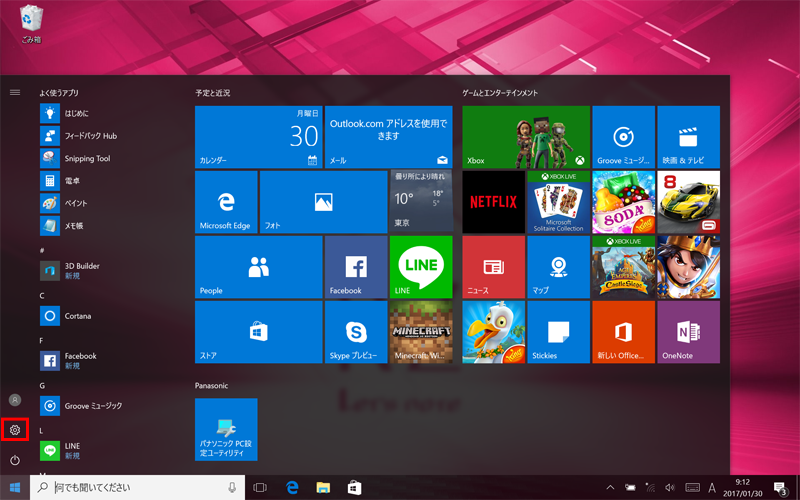This screenshot has height=500, width=800.
Task: Click ゲームとエンターテインメント group header
Action: coord(500,93)
